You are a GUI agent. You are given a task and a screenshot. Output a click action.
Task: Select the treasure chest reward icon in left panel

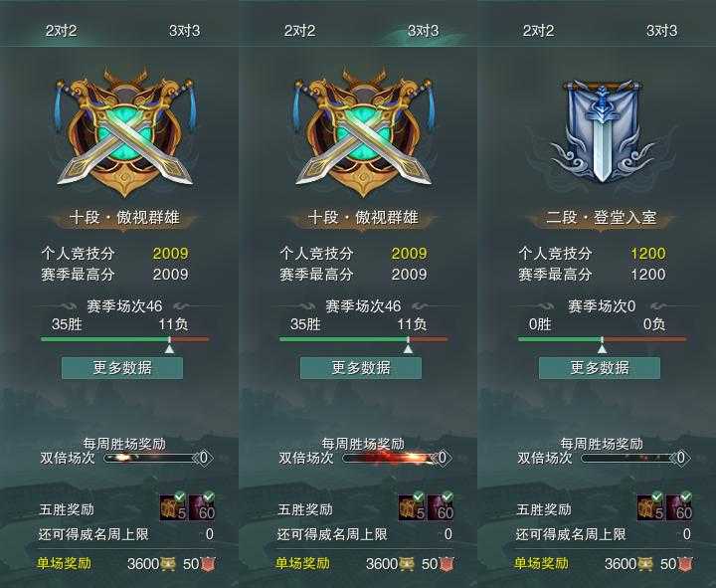coord(173,507)
